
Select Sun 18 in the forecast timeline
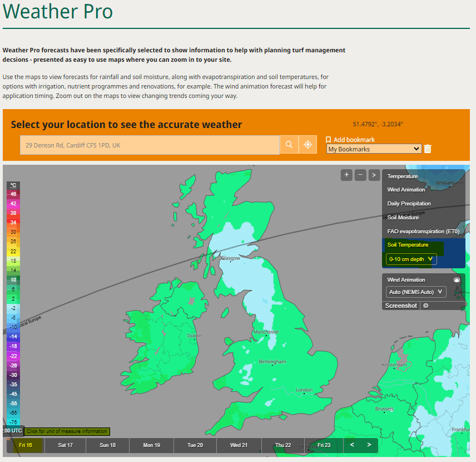tap(108, 445)
